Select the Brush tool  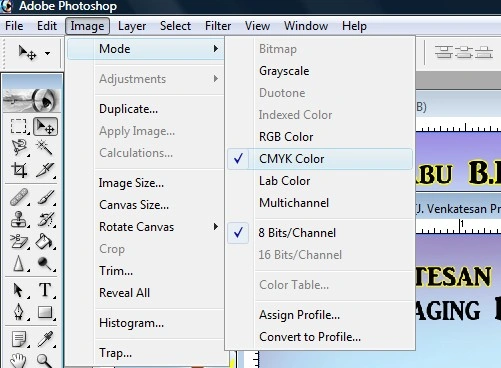tap(45, 197)
